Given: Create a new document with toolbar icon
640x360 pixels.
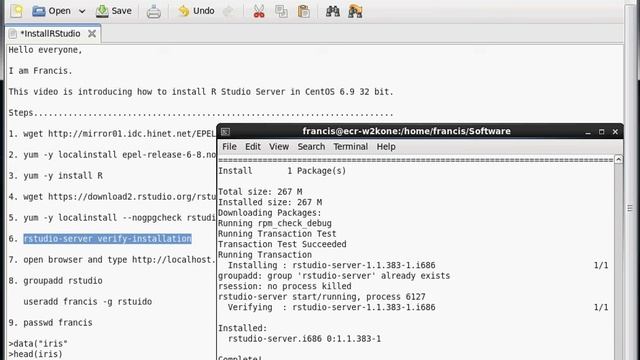Looking at the screenshot, I should coord(17,11).
